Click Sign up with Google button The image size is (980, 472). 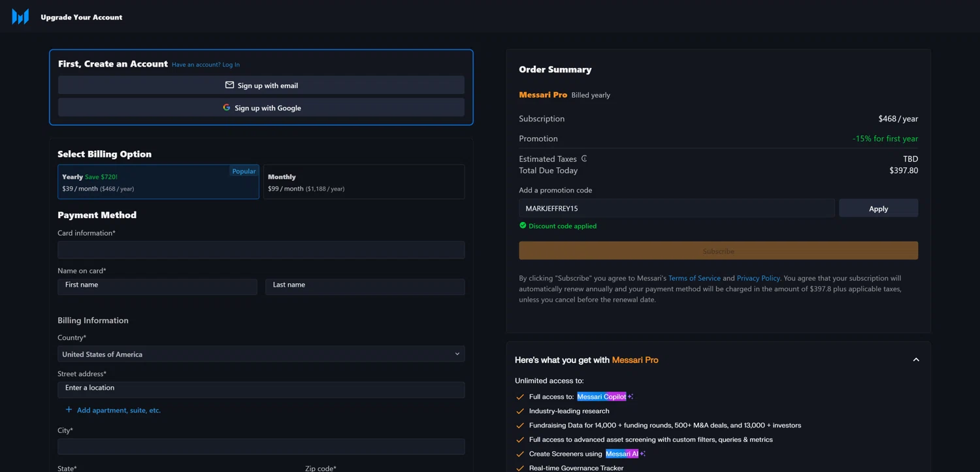tap(261, 107)
